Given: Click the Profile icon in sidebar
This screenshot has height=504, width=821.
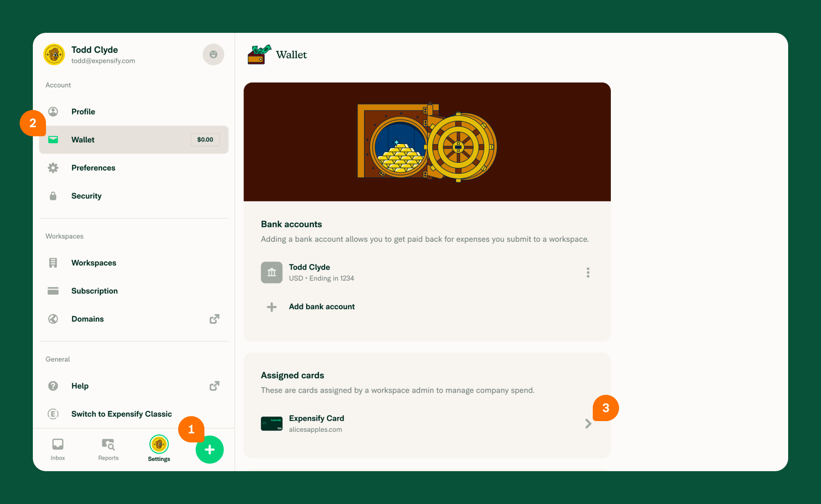Looking at the screenshot, I should coord(53,111).
